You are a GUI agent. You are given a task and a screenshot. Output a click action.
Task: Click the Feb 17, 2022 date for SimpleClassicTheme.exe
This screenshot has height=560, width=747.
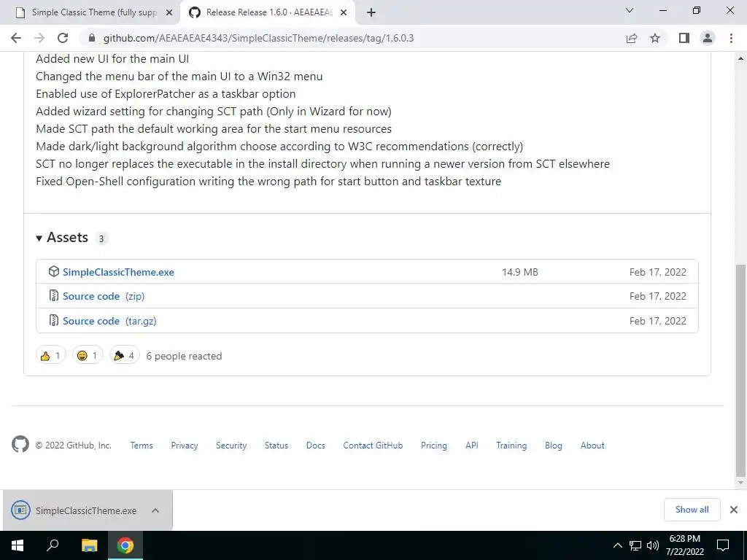[658, 272]
